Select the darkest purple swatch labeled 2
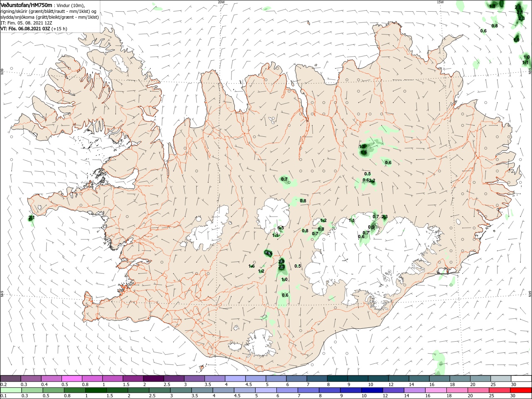Screen dimensions: 532x399 (153, 378)
